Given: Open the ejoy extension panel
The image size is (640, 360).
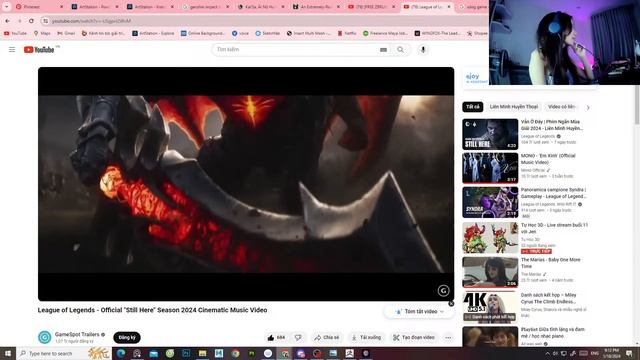Looking at the screenshot, I should point(475,78).
